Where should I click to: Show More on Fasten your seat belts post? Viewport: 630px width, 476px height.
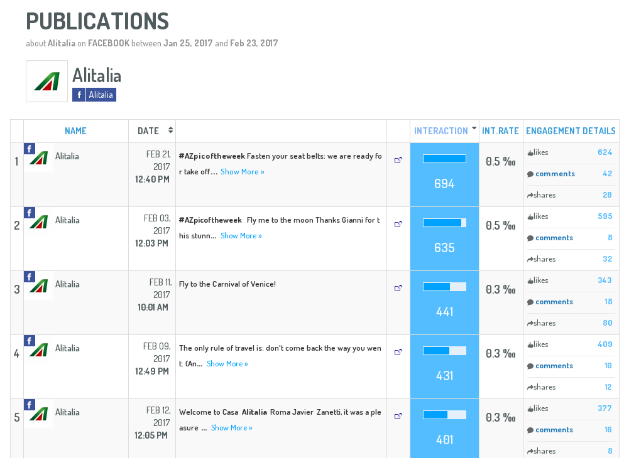point(242,172)
